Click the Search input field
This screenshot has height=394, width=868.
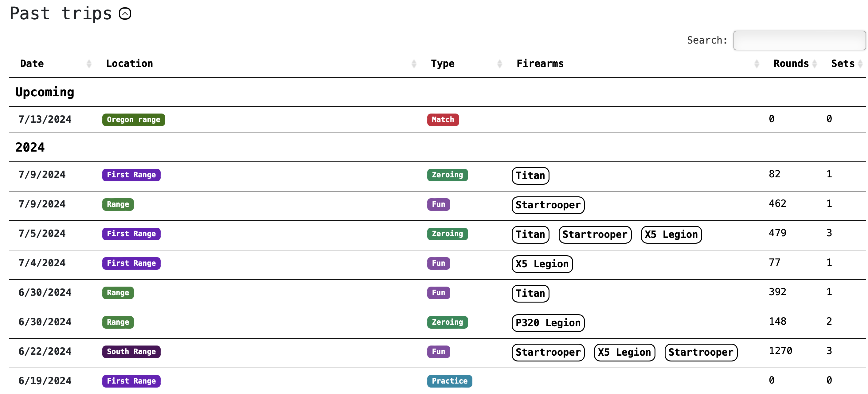coord(799,41)
